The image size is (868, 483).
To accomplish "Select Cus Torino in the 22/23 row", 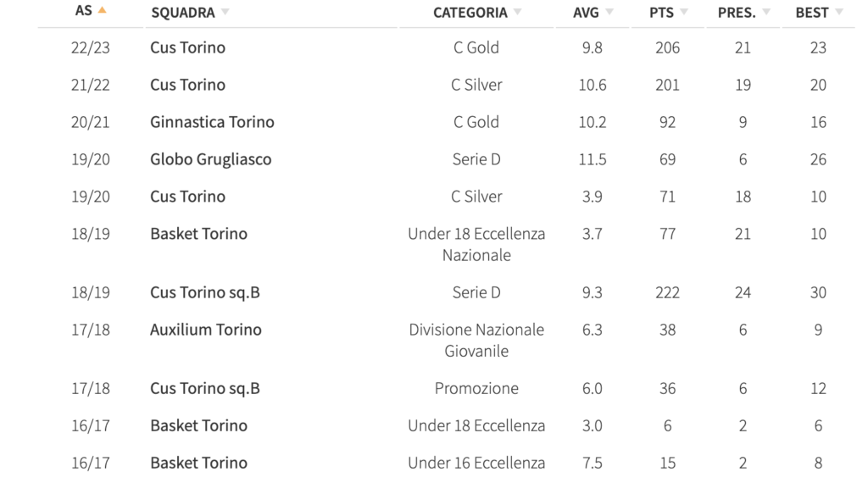I will point(187,47).
